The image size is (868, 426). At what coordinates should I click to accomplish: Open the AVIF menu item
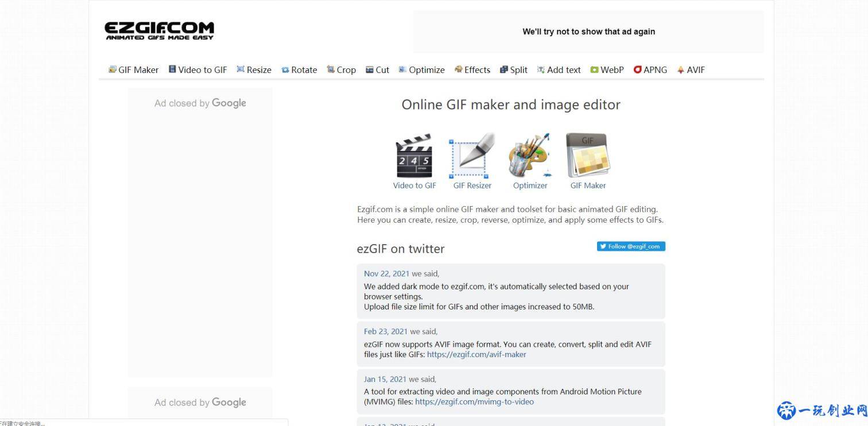(x=691, y=69)
